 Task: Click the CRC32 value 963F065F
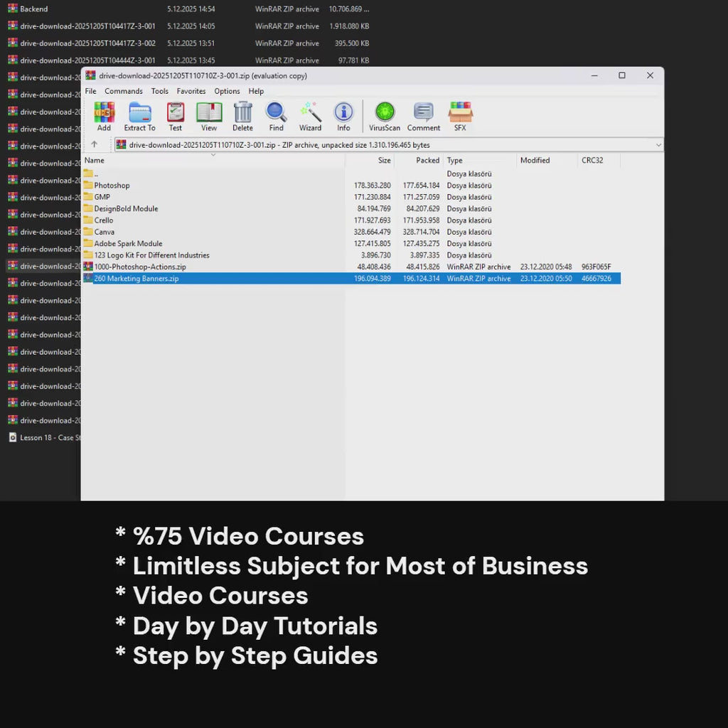(596, 267)
